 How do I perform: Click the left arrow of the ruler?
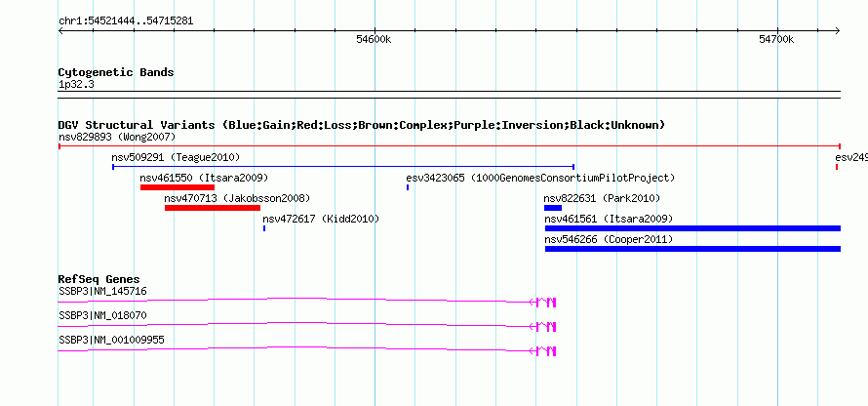tap(60, 30)
